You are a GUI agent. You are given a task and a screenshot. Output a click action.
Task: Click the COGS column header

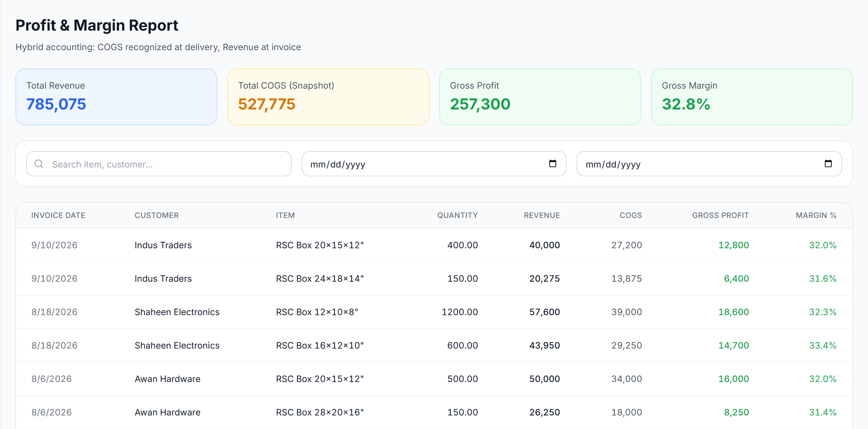pos(631,215)
